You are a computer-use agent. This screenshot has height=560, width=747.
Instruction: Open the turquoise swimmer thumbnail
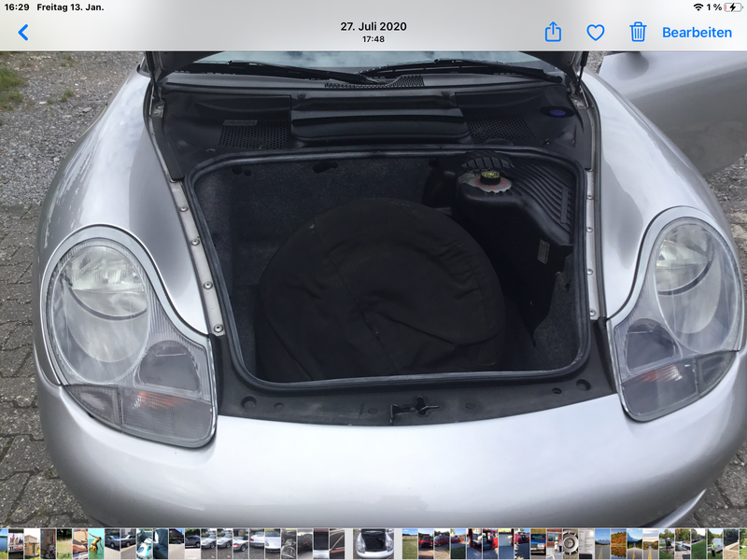pyautogui.click(x=96, y=544)
